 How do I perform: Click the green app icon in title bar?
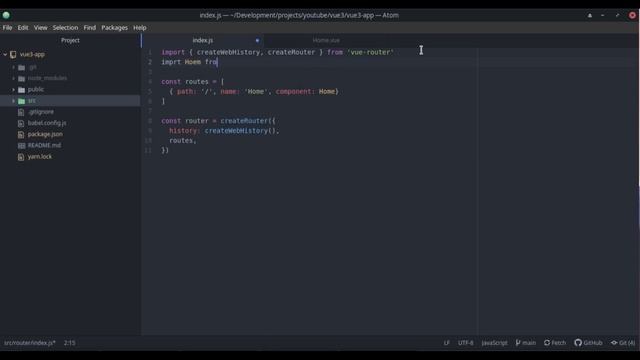(x=6, y=16)
